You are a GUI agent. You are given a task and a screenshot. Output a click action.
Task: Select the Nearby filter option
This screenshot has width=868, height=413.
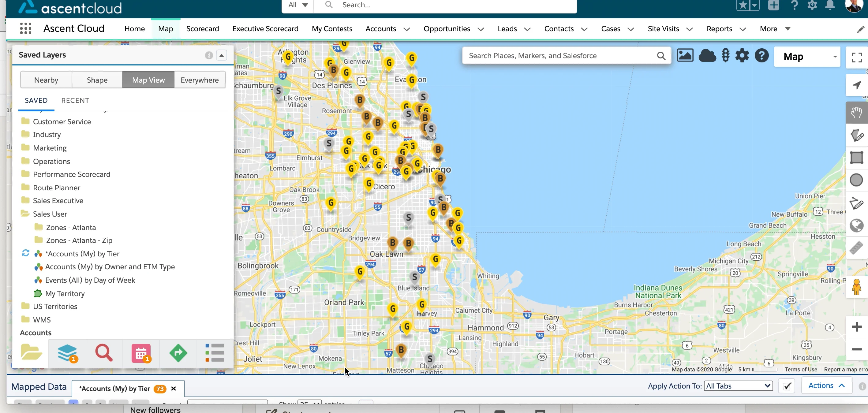pyautogui.click(x=46, y=80)
